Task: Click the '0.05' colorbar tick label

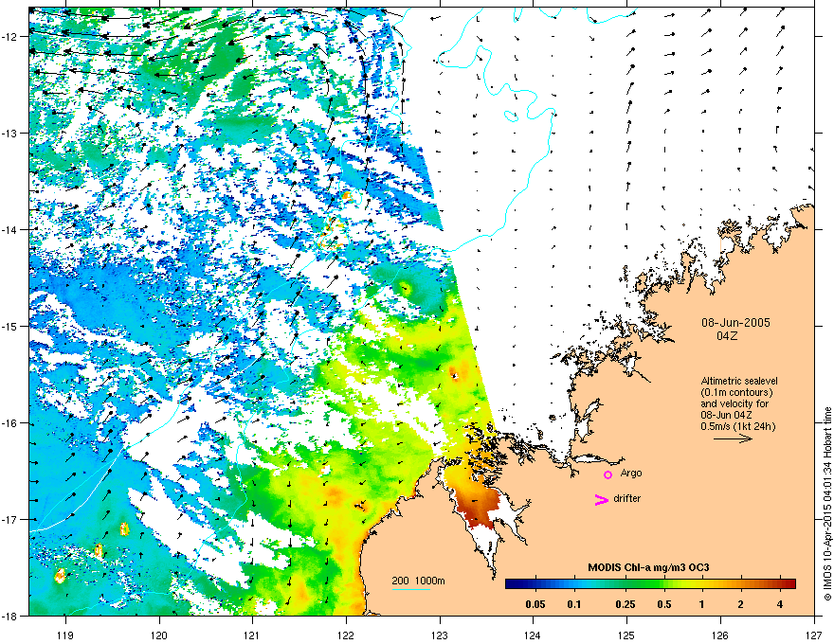Action: coord(535,604)
